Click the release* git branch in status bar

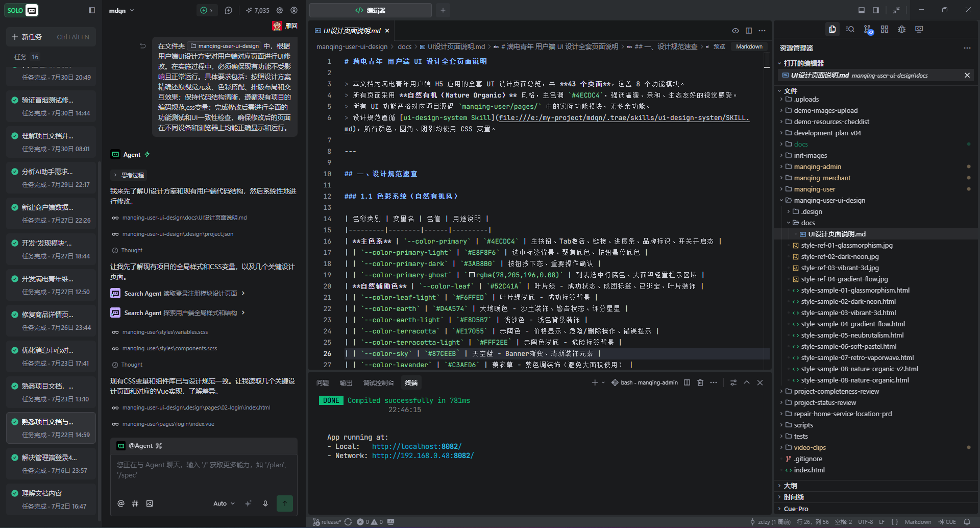327,522
